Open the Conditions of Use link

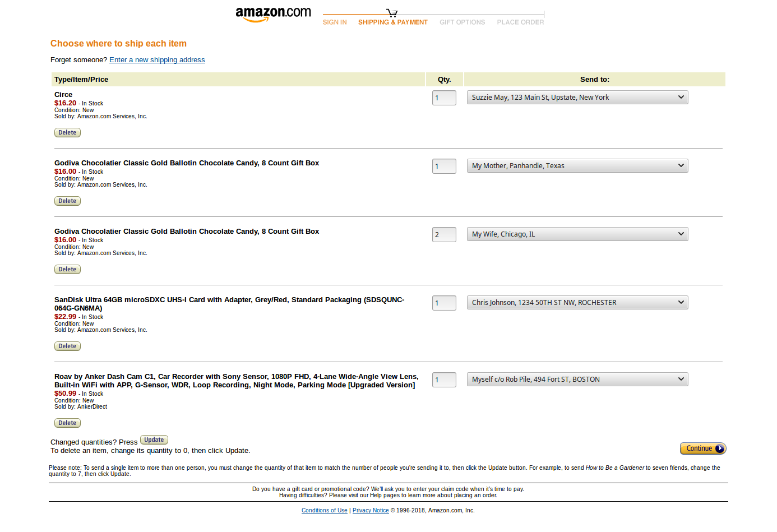click(x=324, y=511)
